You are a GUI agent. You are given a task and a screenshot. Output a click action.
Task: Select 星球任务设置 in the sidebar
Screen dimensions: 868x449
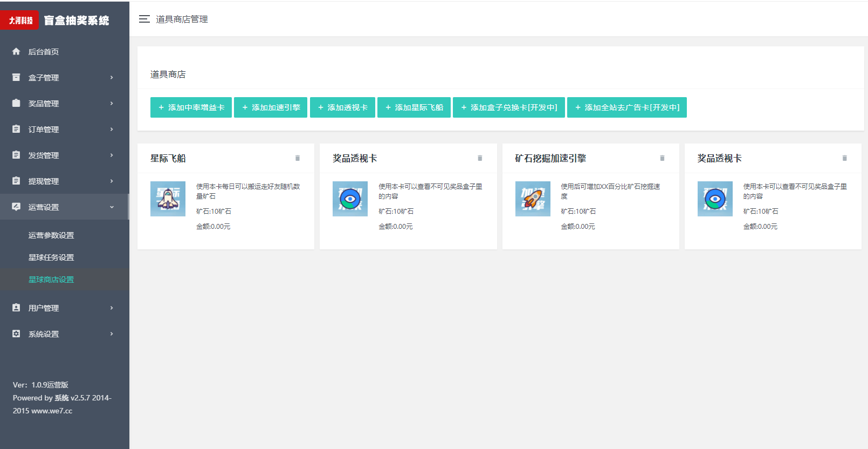click(51, 257)
